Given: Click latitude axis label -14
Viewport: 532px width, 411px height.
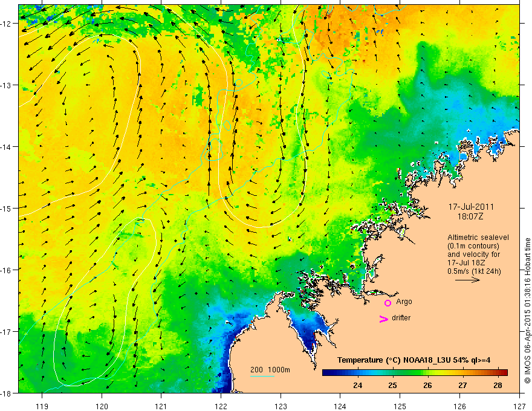Looking at the screenshot, I should pos(7,147).
